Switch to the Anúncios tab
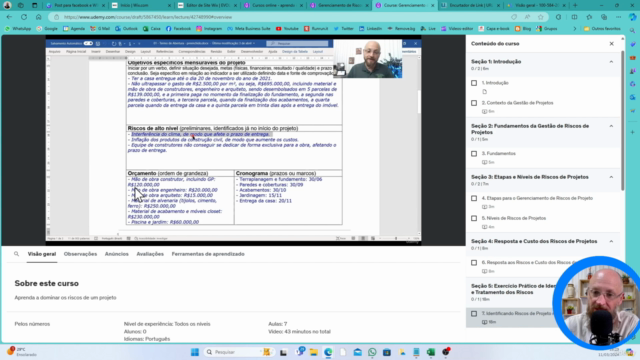The height and width of the screenshot is (360, 640). click(x=117, y=254)
